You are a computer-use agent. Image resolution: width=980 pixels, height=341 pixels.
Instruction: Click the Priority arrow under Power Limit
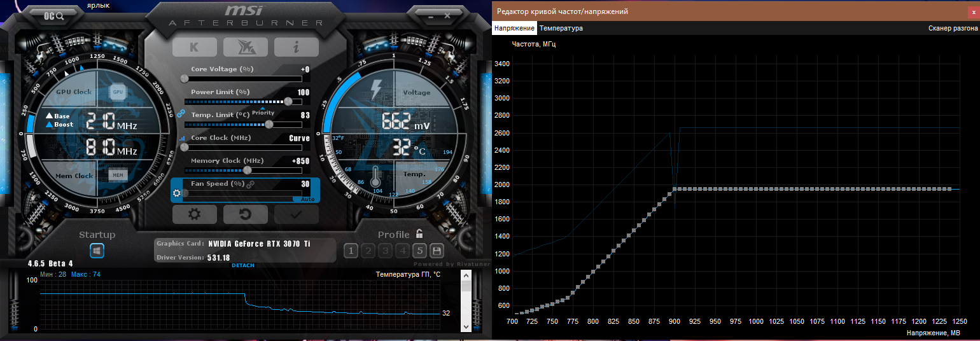(262, 108)
